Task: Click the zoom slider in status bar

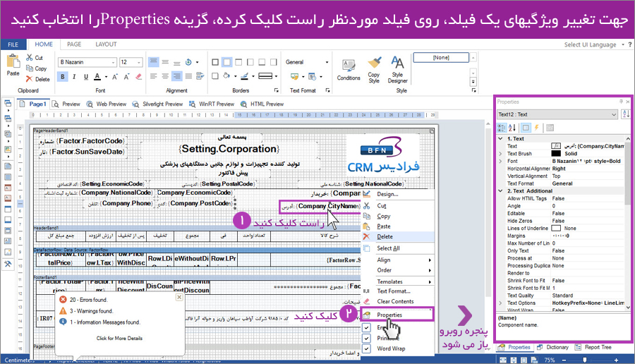Action: [584, 360]
